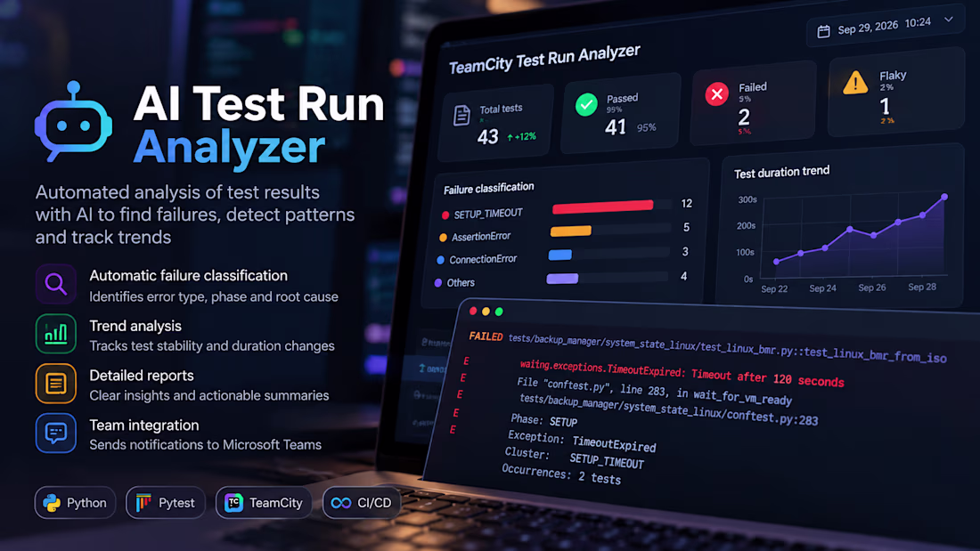Click the "TeamCity Test Run Analyzer" dashboard title
The image size is (980, 551).
(544, 59)
